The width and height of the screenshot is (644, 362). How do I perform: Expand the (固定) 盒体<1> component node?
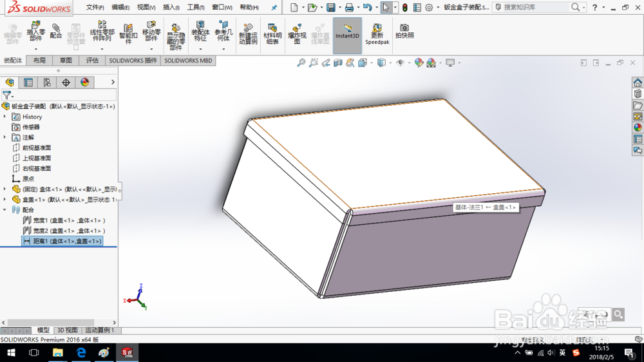click(x=5, y=189)
